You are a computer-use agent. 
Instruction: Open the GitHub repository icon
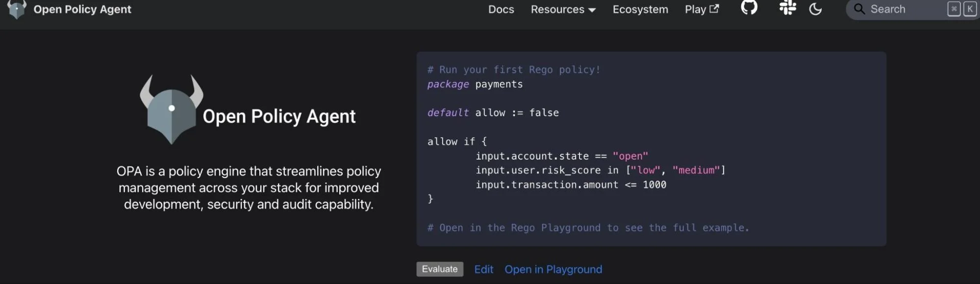(x=749, y=7)
